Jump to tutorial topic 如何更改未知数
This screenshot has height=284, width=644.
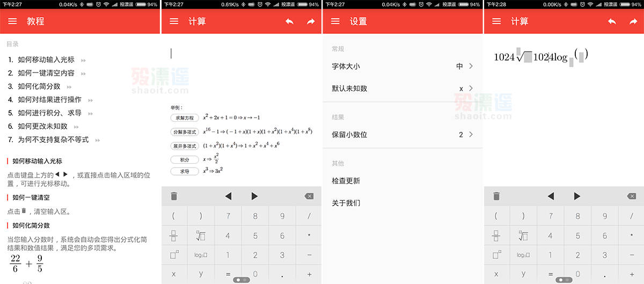(x=43, y=126)
